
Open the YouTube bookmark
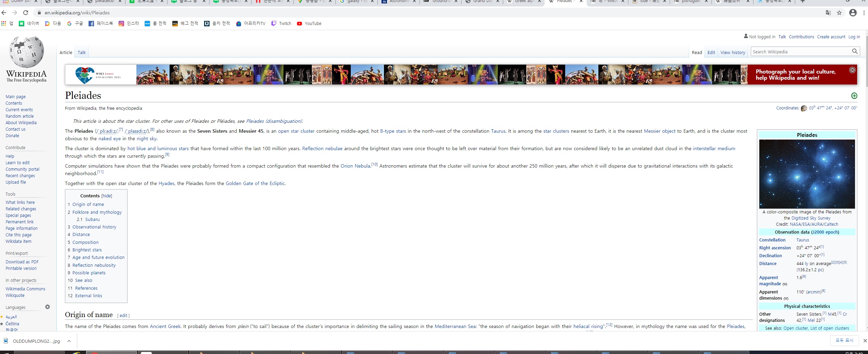[x=309, y=23]
